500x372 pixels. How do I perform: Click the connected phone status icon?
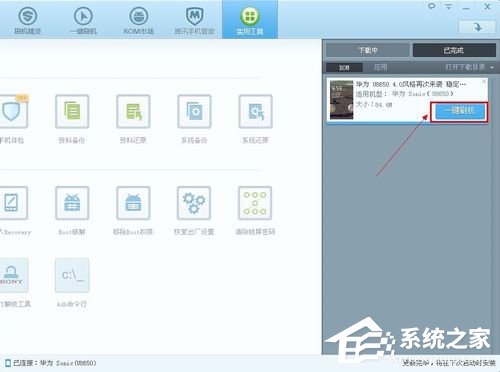point(8,363)
